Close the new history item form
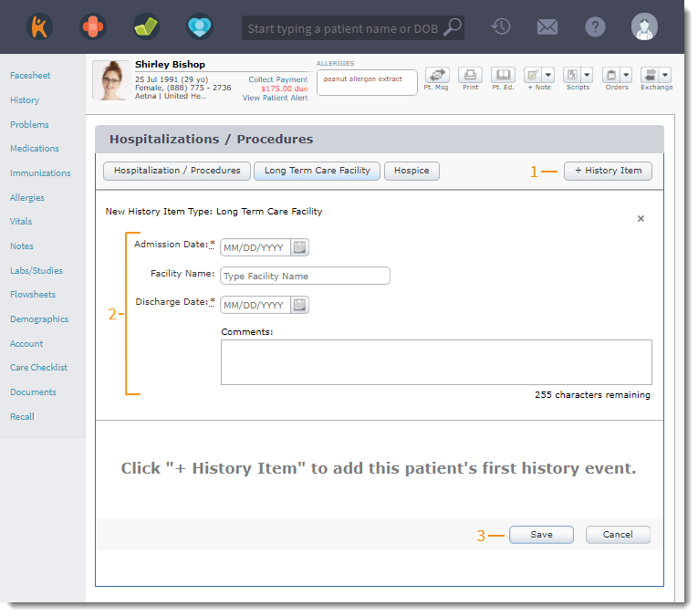Screen dimensions: 698x616 tap(641, 218)
